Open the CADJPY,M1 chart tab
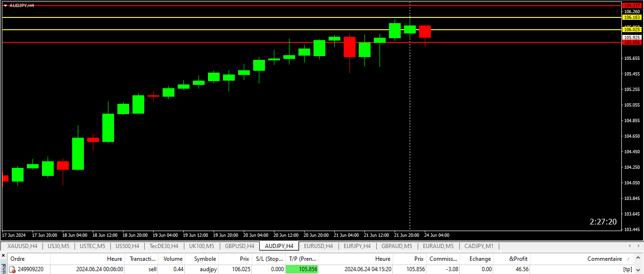This screenshot has height=274, width=644. (479, 246)
